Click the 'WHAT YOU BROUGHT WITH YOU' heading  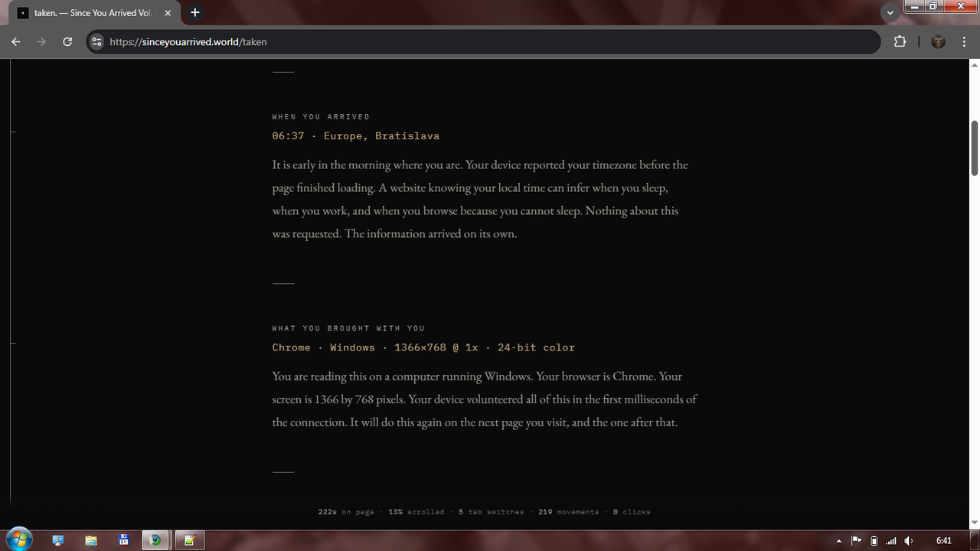(x=348, y=328)
